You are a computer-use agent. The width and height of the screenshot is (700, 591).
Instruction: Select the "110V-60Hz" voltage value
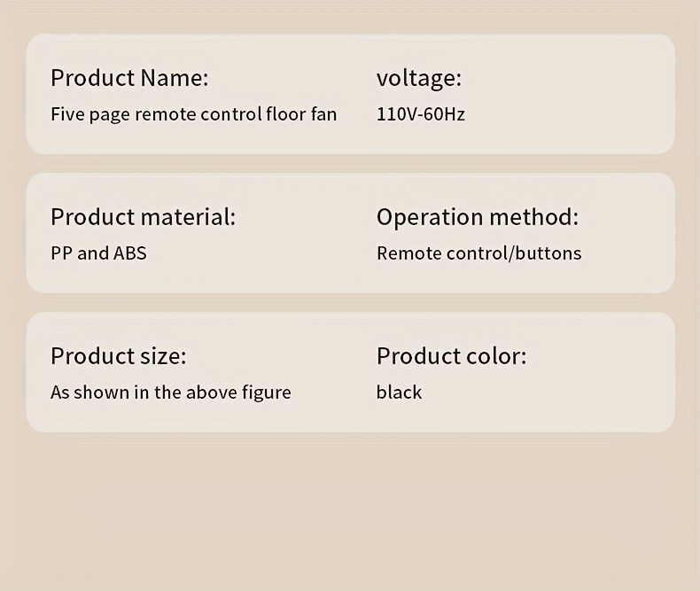(420, 114)
